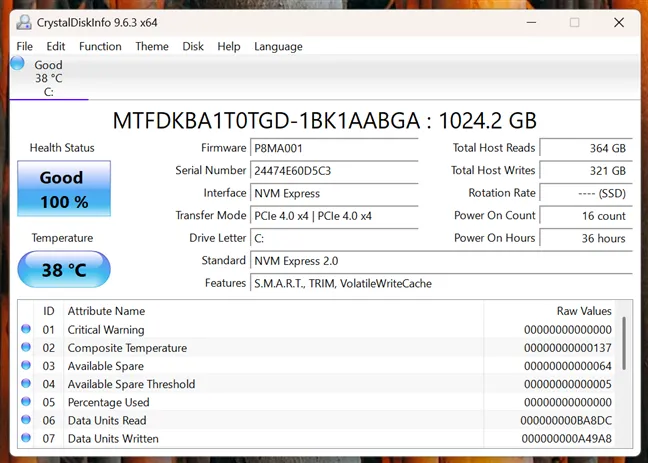Click the 38 °C temperature button
Viewport: 648px width, 463px height.
(64, 269)
